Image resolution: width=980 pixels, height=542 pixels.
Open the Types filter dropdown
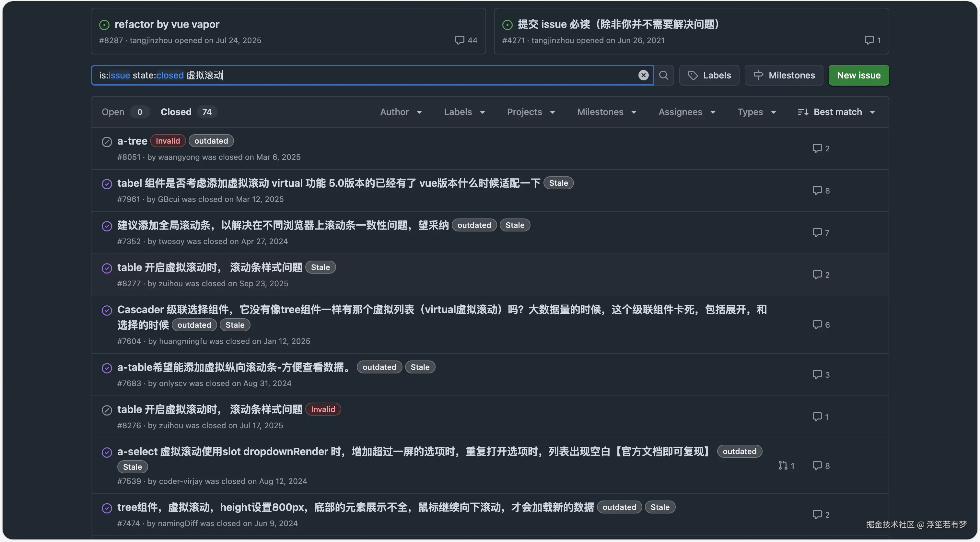(756, 112)
